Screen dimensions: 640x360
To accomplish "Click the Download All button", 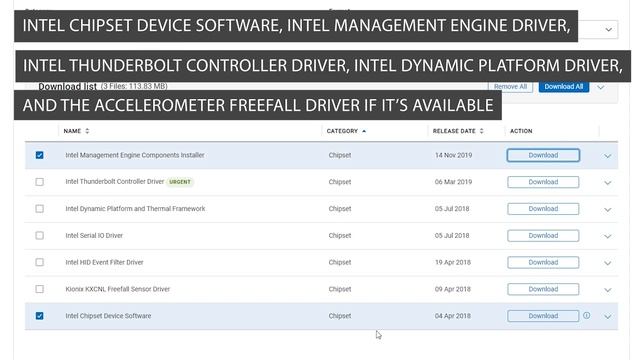I will (x=564, y=87).
